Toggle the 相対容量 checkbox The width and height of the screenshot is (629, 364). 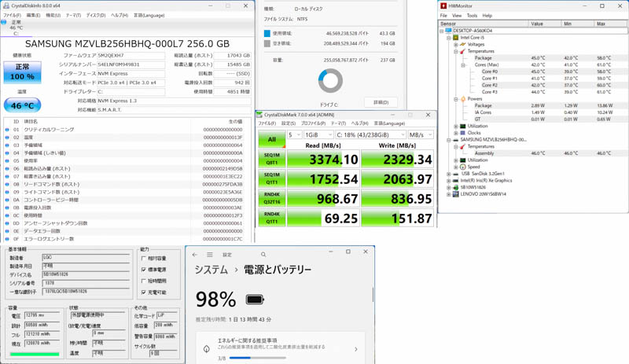(144, 259)
